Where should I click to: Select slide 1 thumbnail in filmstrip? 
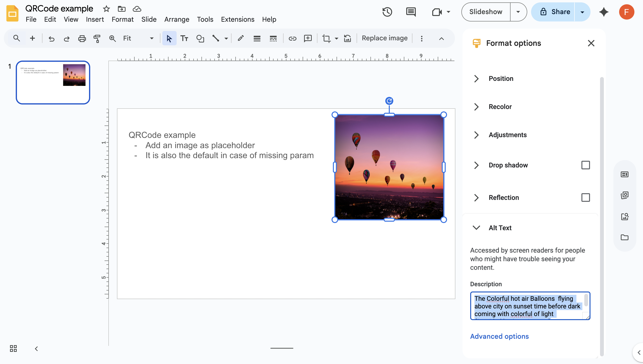pos(53,83)
